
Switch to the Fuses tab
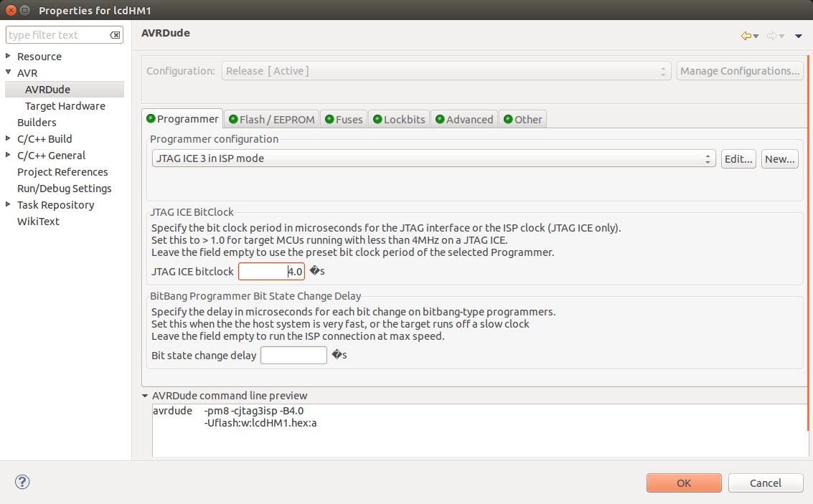pos(344,120)
